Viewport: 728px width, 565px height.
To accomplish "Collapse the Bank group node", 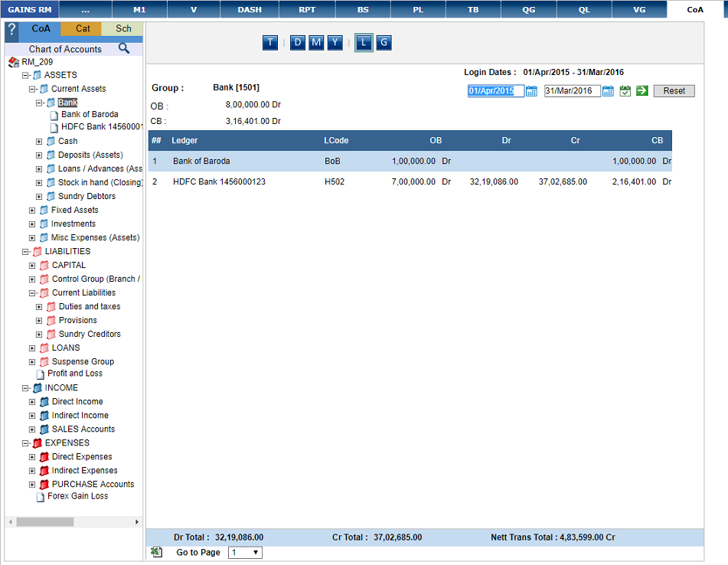I will 39,103.
